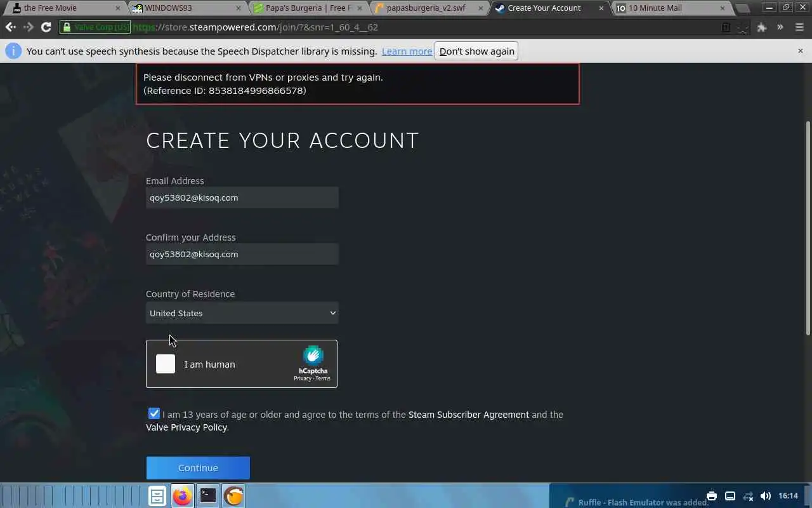Switch to the WINDOWS93 tab
This screenshot has height=508, width=812.
coord(185,8)
